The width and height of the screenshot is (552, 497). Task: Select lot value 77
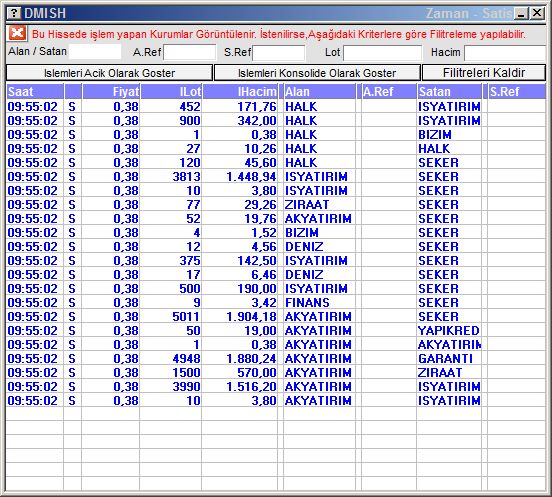pyautogui.click(x=193, y=205)
